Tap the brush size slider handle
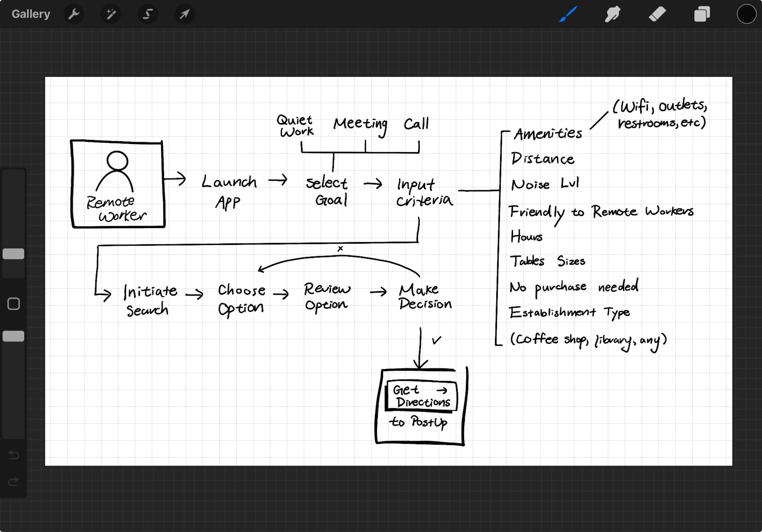Screen dimensions: 762x532 (13, 254)
